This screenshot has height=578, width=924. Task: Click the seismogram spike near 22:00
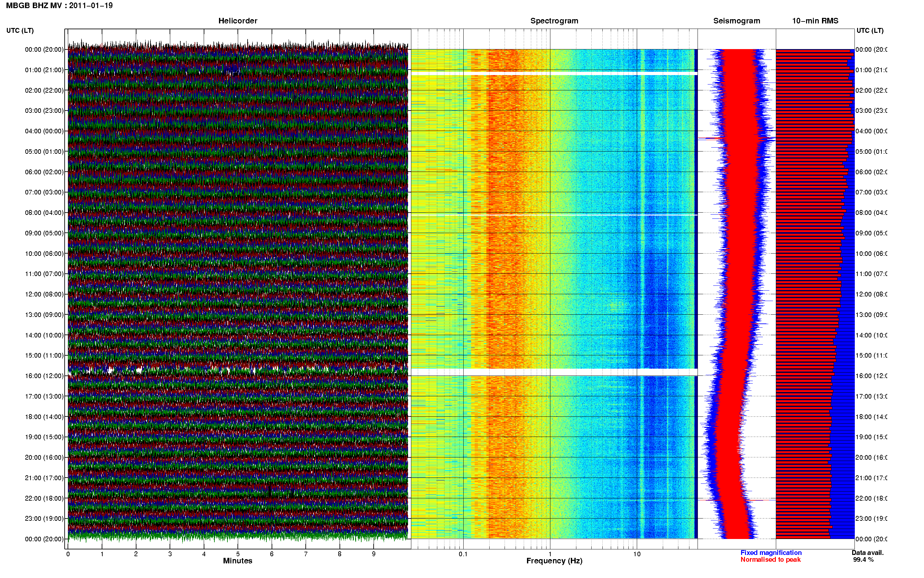pos(737,500)
